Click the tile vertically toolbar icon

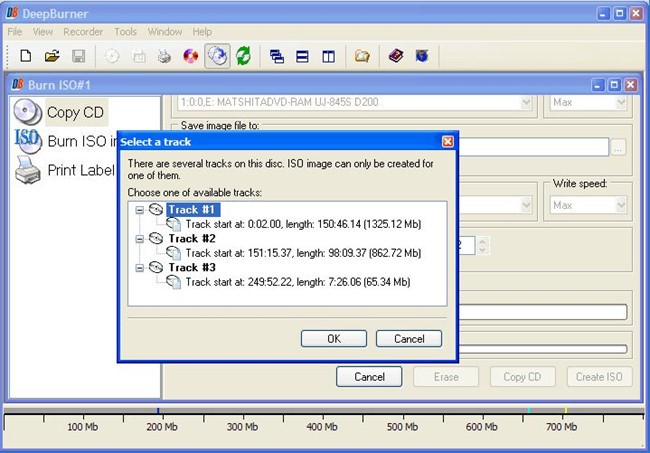coord(328,56)
